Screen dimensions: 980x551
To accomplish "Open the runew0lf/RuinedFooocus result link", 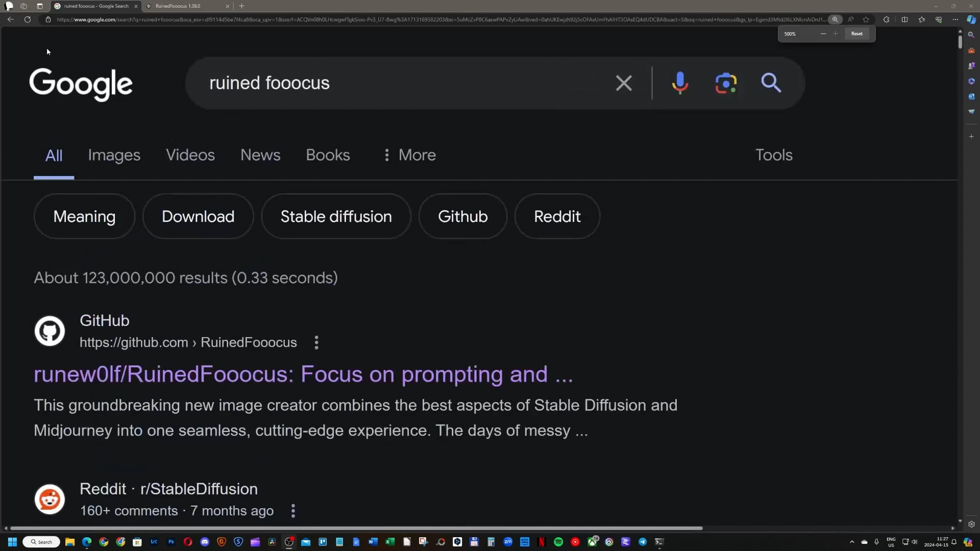I will pos(303,374).
